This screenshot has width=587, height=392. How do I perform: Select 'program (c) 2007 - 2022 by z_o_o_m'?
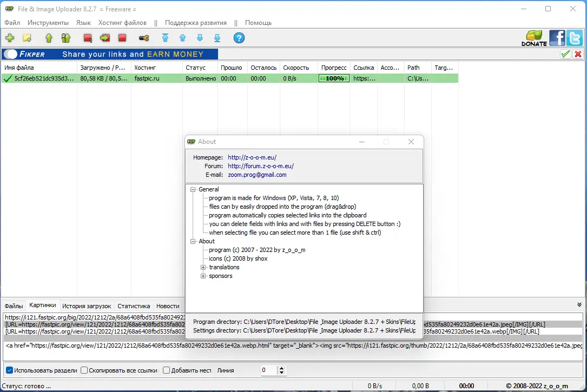[x=257, y=250]
